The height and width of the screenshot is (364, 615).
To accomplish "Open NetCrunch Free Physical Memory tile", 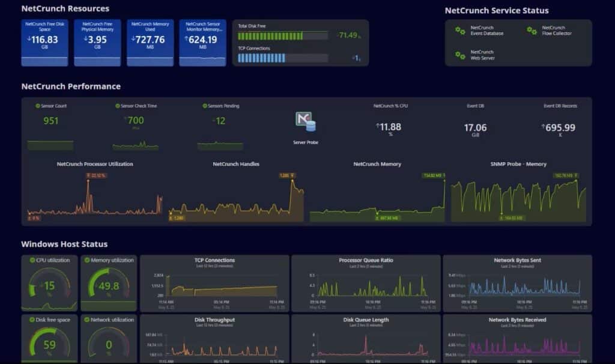I will coord(97,43).
